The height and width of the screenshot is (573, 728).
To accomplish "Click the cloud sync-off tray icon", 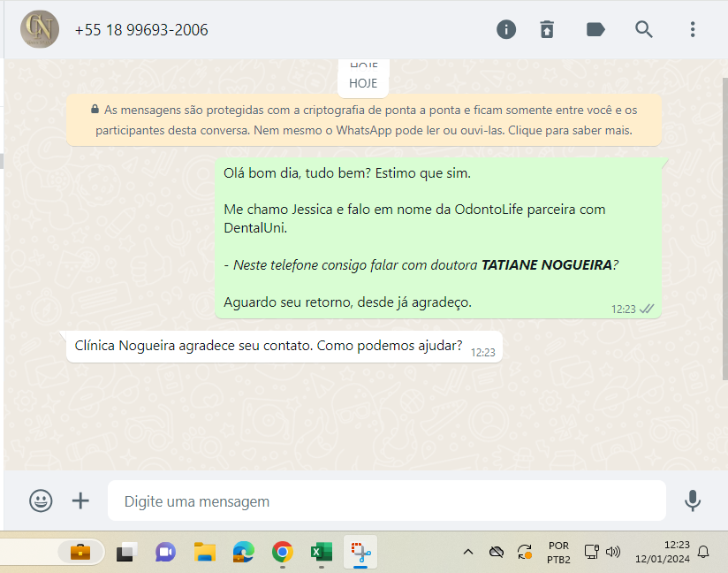I will tap(497, 552).
